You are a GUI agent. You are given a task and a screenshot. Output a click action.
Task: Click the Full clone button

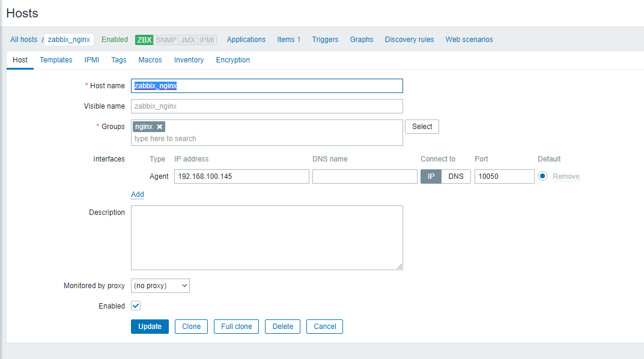[236, 327]
